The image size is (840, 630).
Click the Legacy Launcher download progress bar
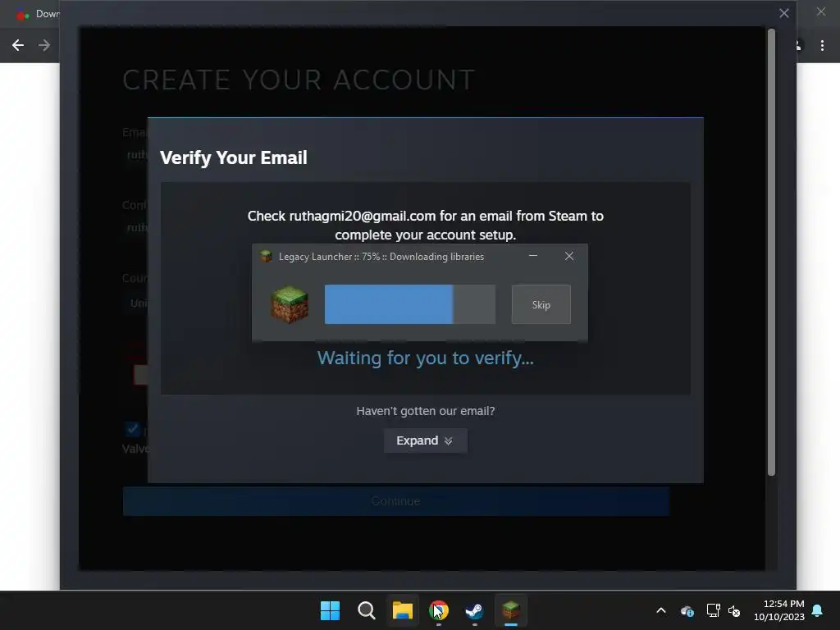[410, 304]
